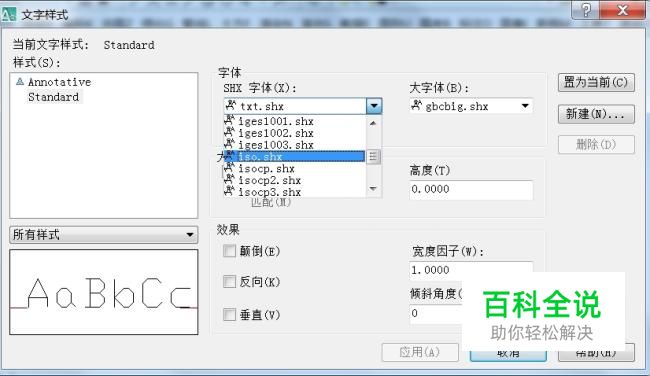Click the 高度(T) height input field

click(x=471, y=189)
